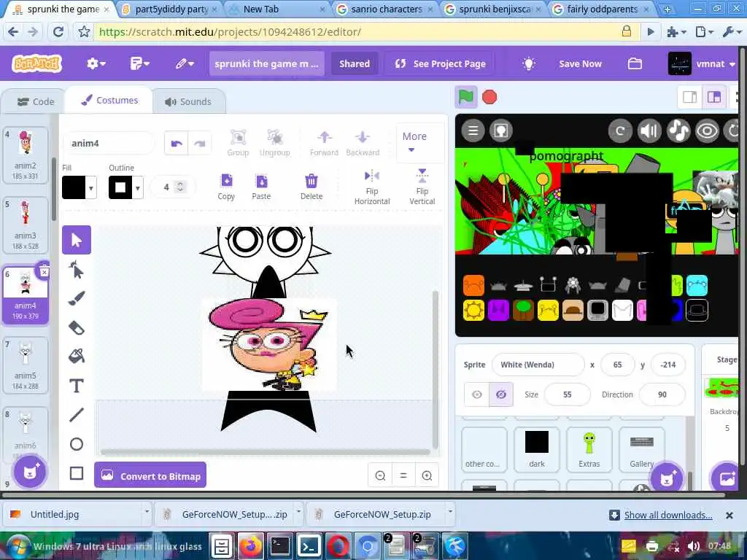Zoom out the paint canvas
The width and height of the screenshot is (747, 560).
tap(380, 475)
